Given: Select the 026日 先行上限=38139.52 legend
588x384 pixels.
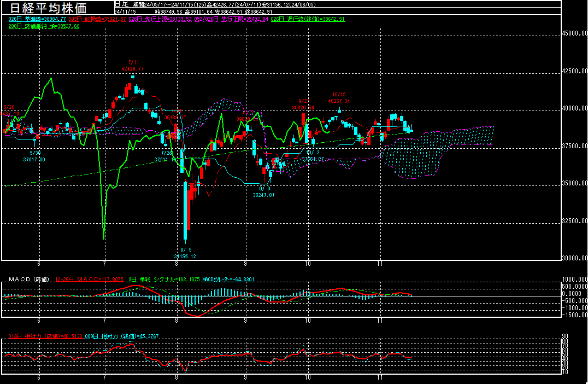Looking at the screenshot, I should [160, 19].
